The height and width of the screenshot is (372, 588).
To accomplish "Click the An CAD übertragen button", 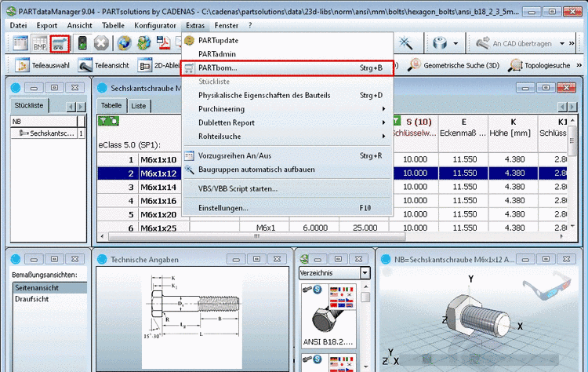I will 514,43.
